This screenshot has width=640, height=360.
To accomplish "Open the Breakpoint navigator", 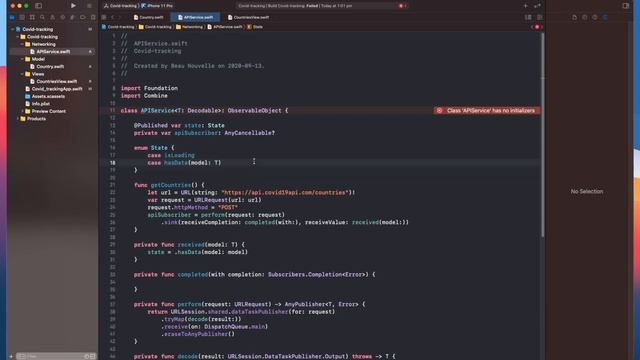I will 83,17.
